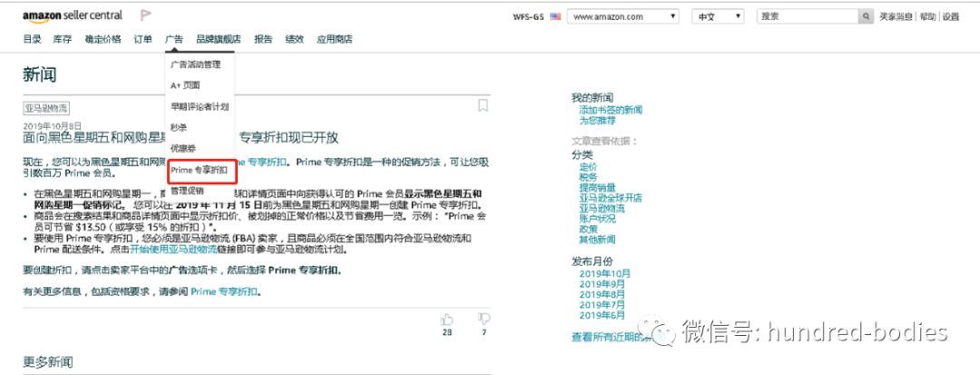Click the US flag icon next to WFS-GS

[x=555, y=17]
